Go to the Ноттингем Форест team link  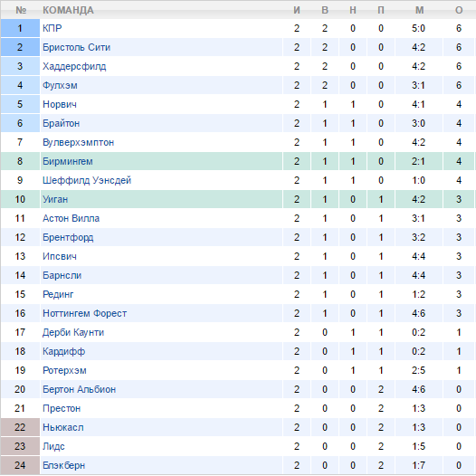point(85,313)
